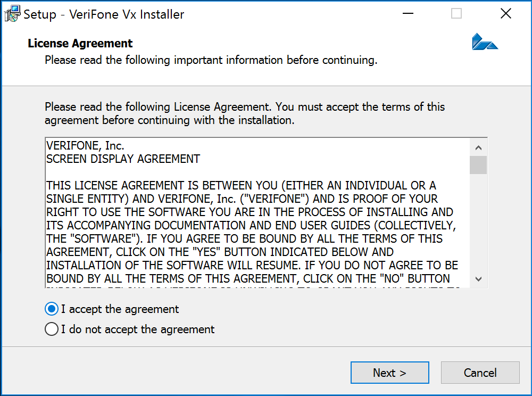This screenshot has width=532, height=396.
Task: Click the setup disc icon in the title bar
Action: pos(11,14)
